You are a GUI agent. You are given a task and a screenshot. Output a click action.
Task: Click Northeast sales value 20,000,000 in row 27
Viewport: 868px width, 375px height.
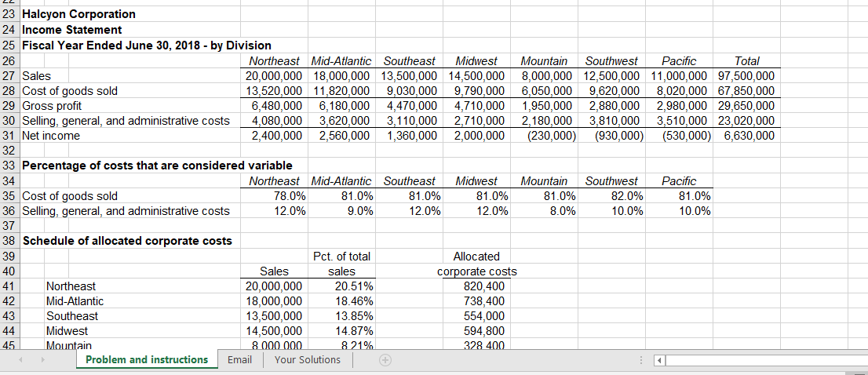(273, 76)
